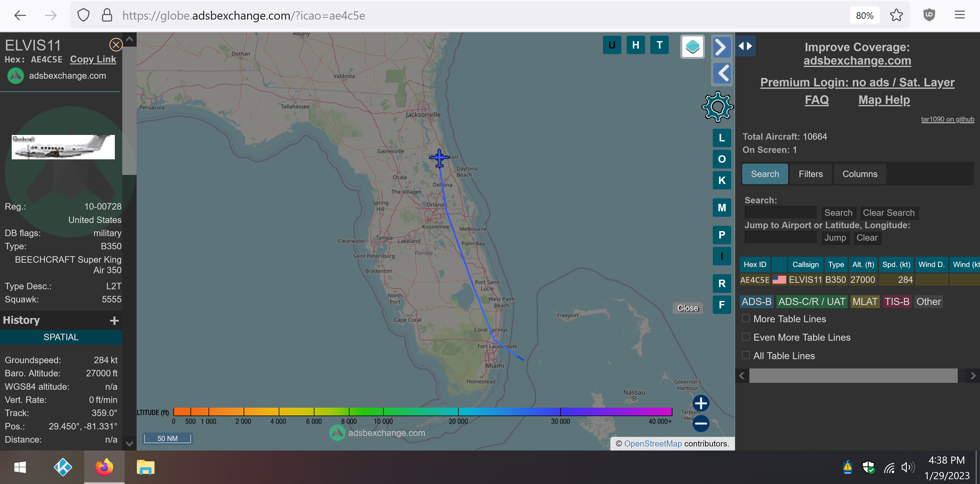Open the tar1090 on github link
980x484 pixels.
click(x=947, y=119)
